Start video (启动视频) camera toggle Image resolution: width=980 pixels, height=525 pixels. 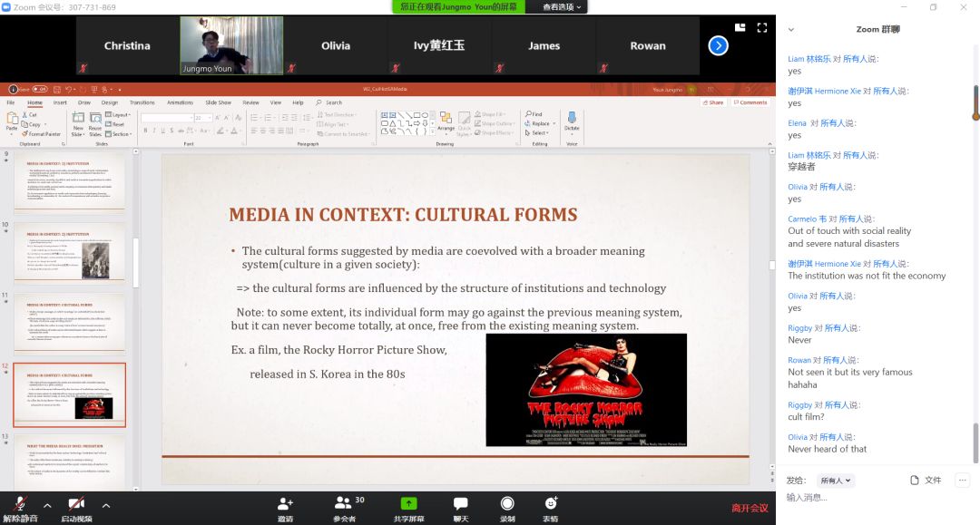click(76, 504)
